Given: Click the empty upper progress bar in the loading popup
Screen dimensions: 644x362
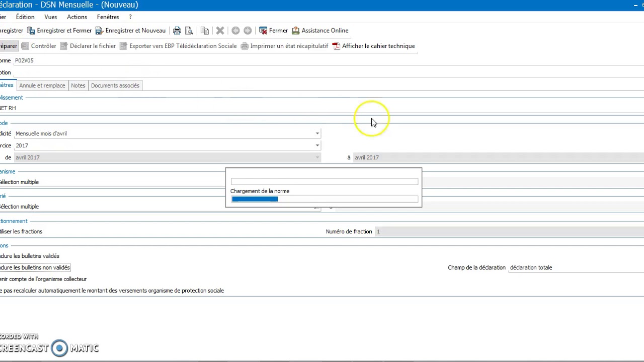Looking at the screenshot, I should (325, 182).
